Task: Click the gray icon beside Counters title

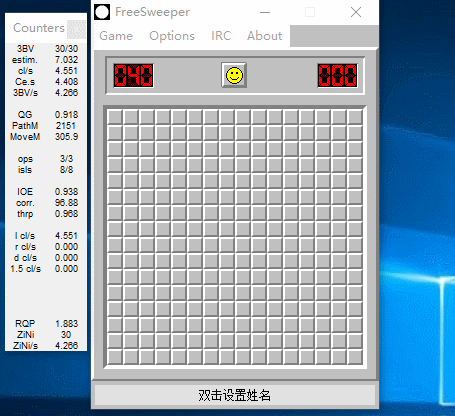Action: pyautogui.click(x=76, y=29)
